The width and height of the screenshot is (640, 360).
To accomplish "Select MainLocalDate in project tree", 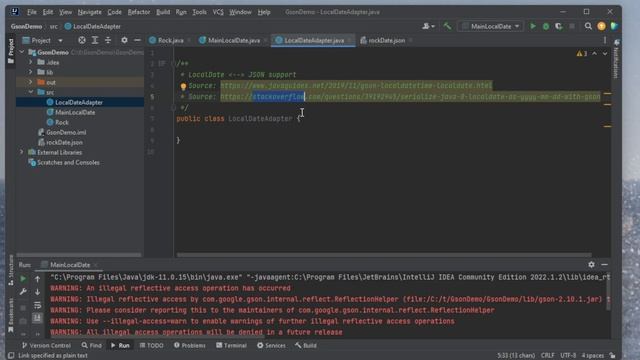I will point(75,112).
